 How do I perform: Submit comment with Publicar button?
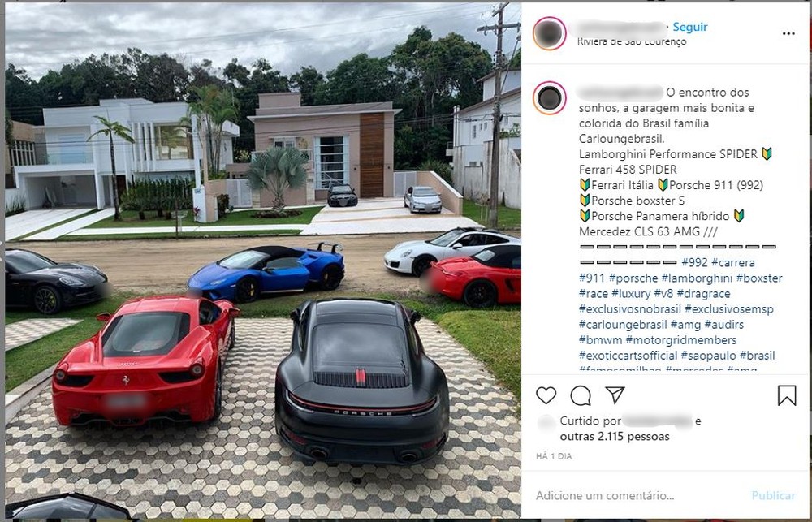[x=773, y=495]
